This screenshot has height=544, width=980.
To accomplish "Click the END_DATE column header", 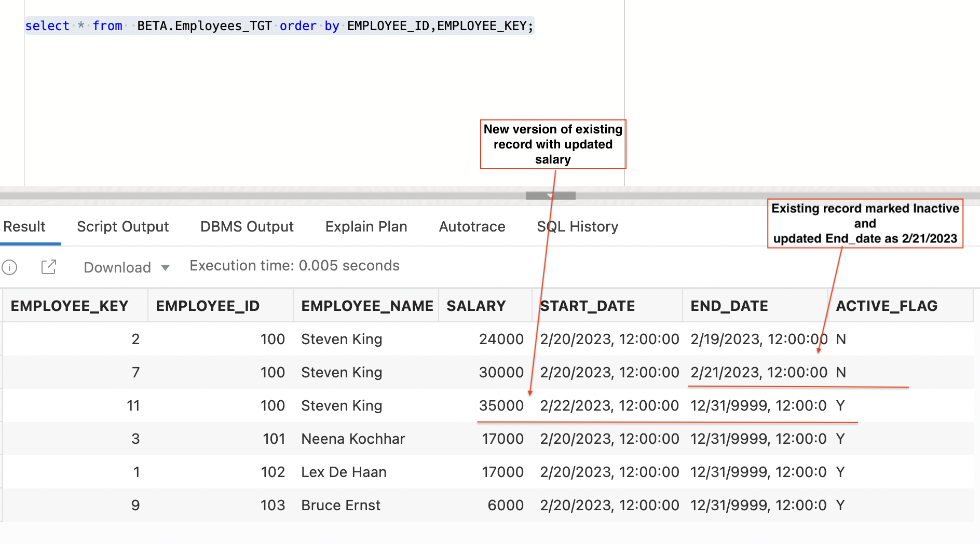I will tap(729, 306).
